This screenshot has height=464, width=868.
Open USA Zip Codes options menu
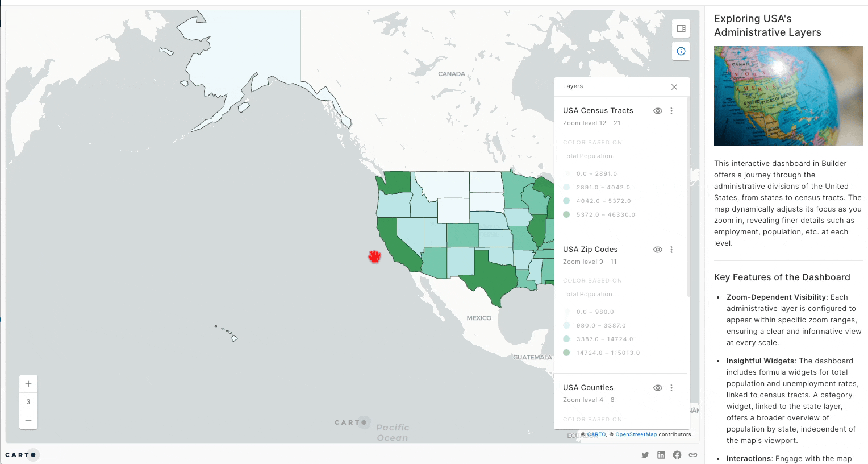coord(671,250)
